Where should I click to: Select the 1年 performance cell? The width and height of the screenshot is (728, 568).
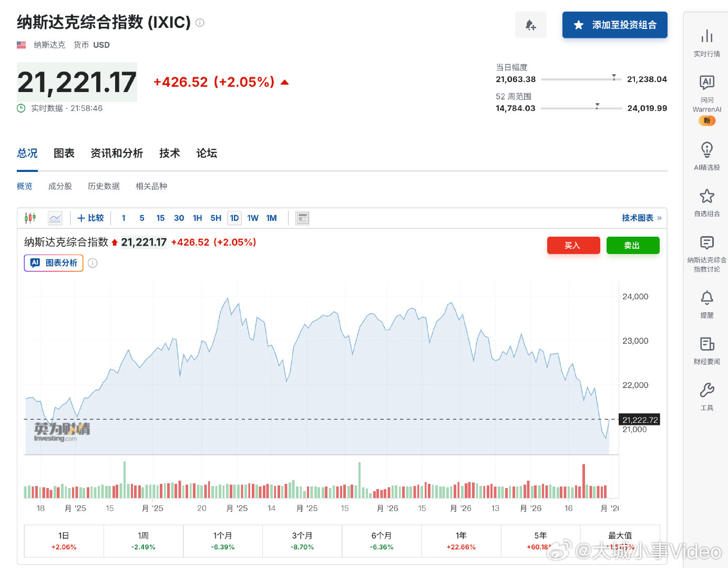pyautogui.click(x=461, y=541)
